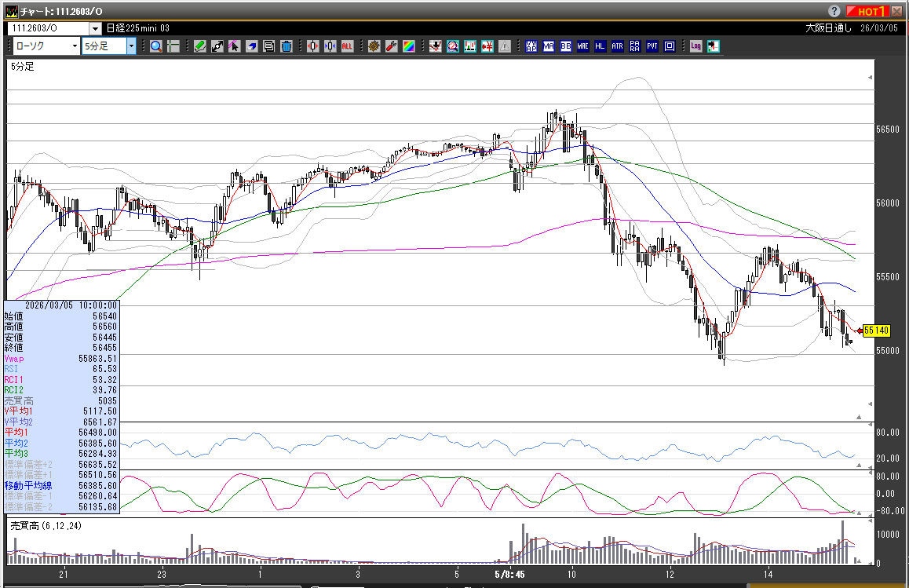Click the help question mark icon
Viewport: 909px width, 588px height.
click(834, 11)
